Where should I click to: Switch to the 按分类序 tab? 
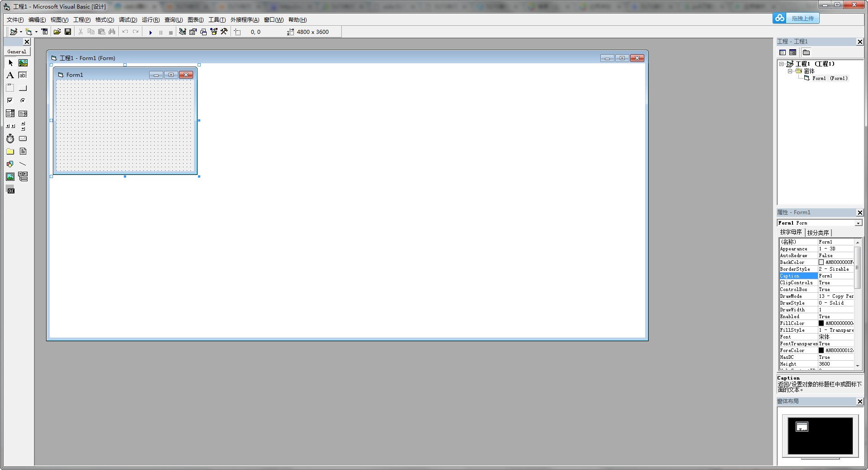(818, 233)
